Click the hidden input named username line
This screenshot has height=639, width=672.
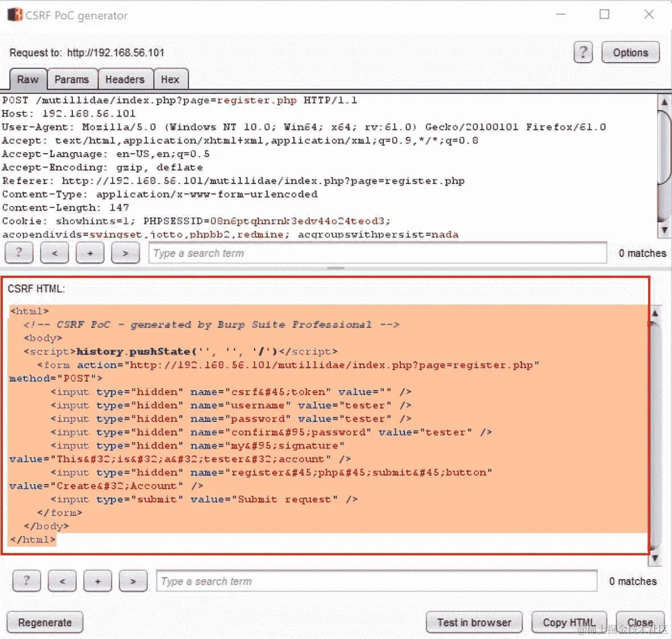[x=231, y=405]
